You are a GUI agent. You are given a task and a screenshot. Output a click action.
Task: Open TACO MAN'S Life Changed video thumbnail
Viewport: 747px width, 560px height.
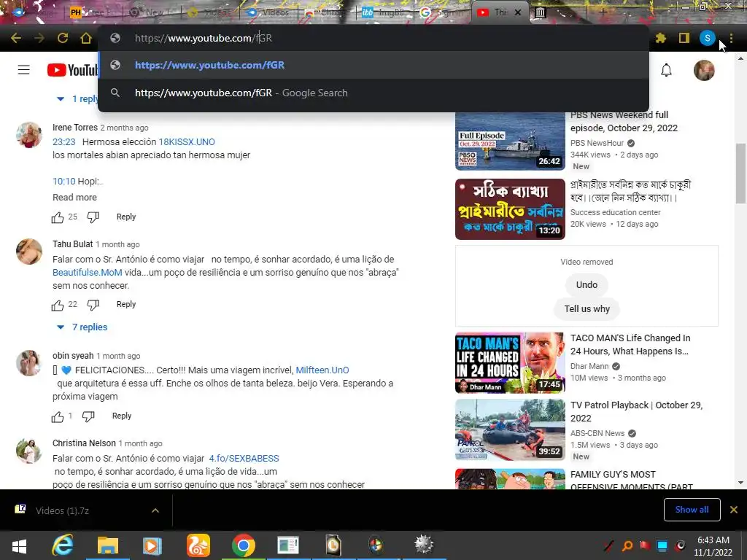(510, 363)
